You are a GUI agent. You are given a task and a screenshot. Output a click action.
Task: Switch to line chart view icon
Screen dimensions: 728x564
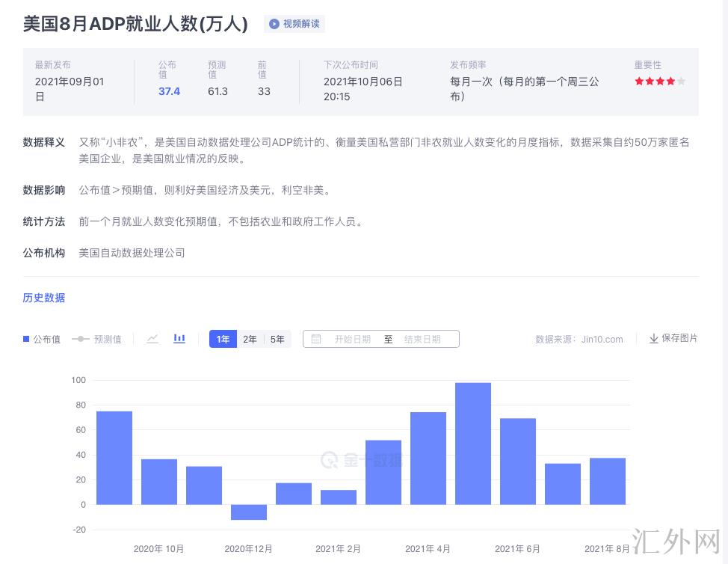coord(152,339)
